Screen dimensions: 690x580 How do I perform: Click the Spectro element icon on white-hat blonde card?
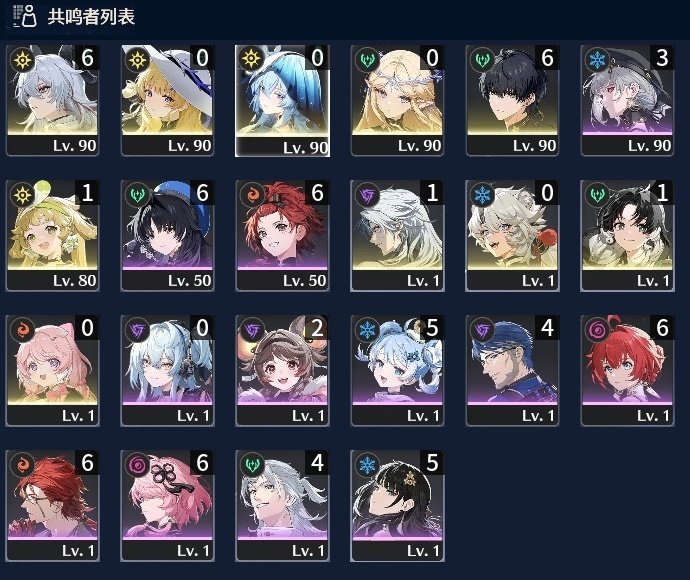point(137,59)
